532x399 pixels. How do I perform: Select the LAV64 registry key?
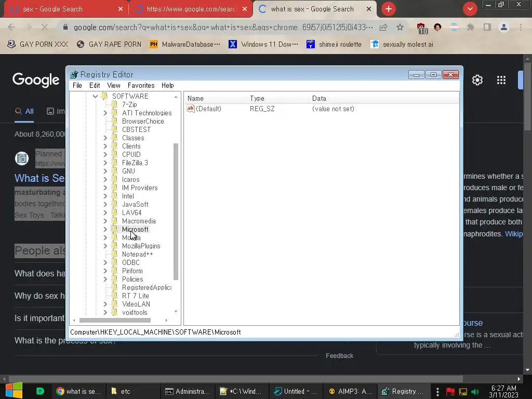pyautogui.click(x=131, y=212)
